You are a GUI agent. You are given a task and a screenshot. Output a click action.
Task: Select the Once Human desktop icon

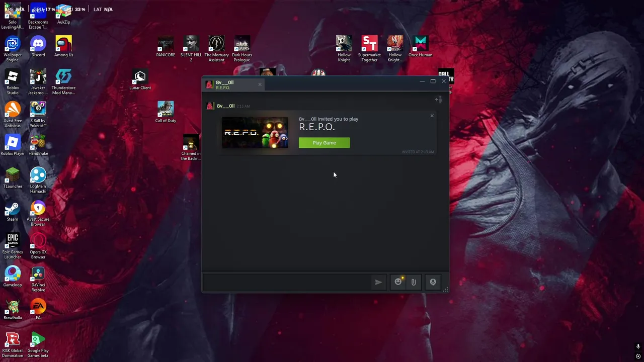coord(421,47)
